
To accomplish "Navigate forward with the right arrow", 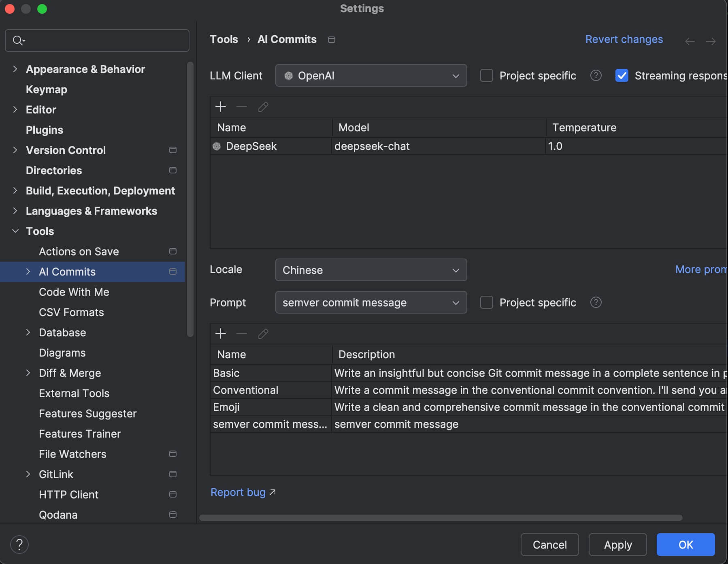I will click(711, 41).
